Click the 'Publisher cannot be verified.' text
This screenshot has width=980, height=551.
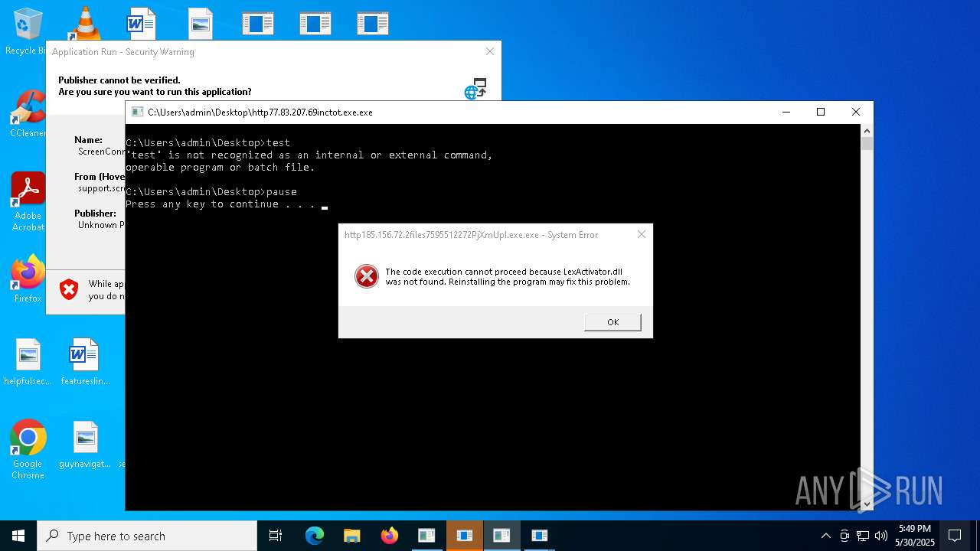tap(119, 80)
